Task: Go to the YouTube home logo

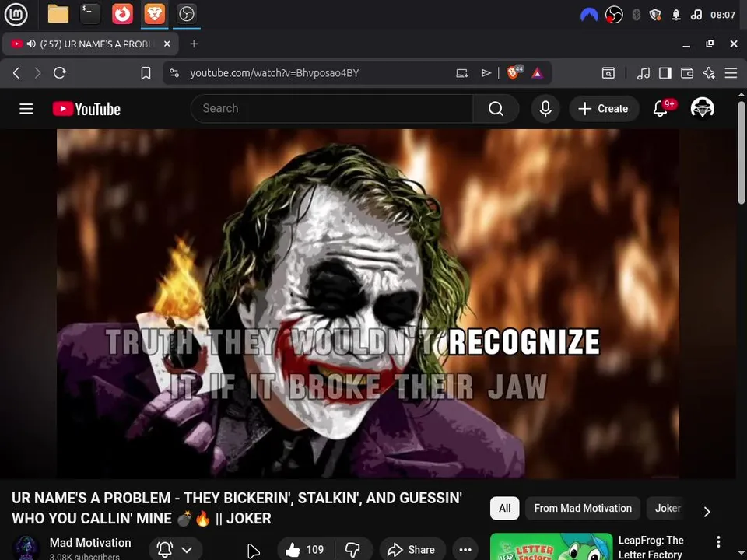Action: click(x=86, y=109)
